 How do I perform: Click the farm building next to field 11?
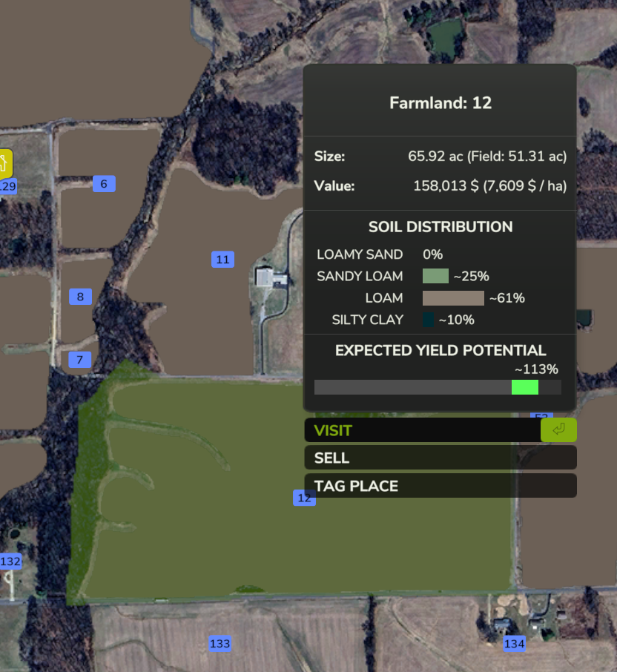pos(265,277)
